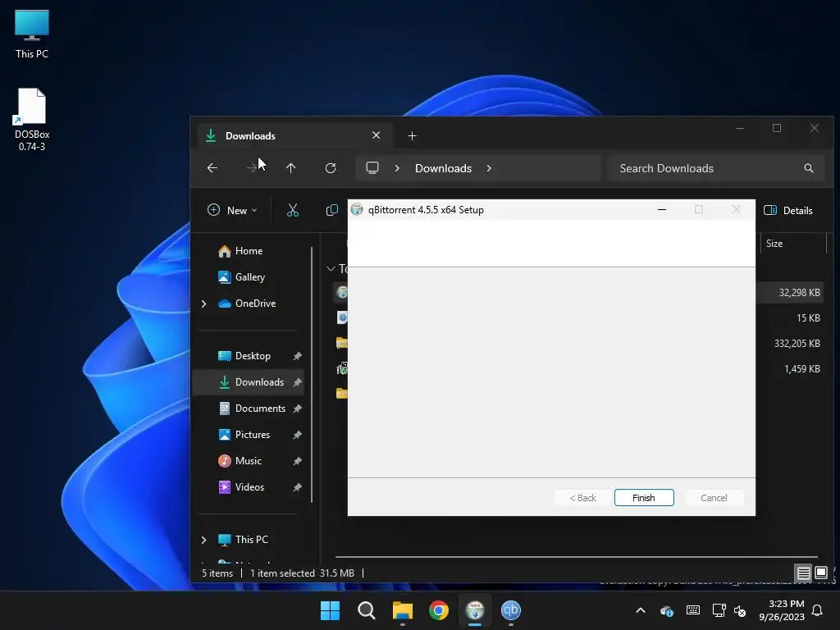Go up one folder level
This screenshot has width=840, height=630.
coord(291,168)
